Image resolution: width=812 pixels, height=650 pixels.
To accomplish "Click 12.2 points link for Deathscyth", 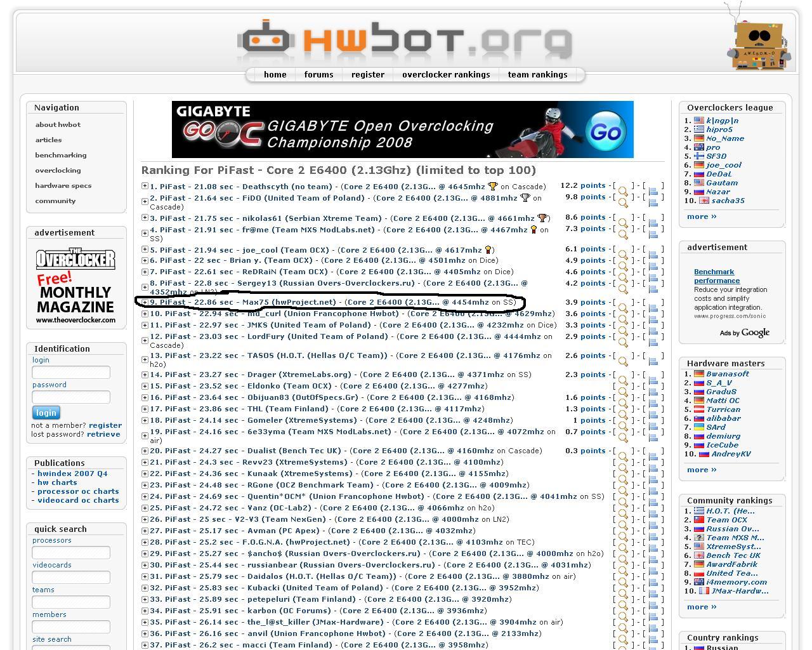I will [x=583, y=186].
